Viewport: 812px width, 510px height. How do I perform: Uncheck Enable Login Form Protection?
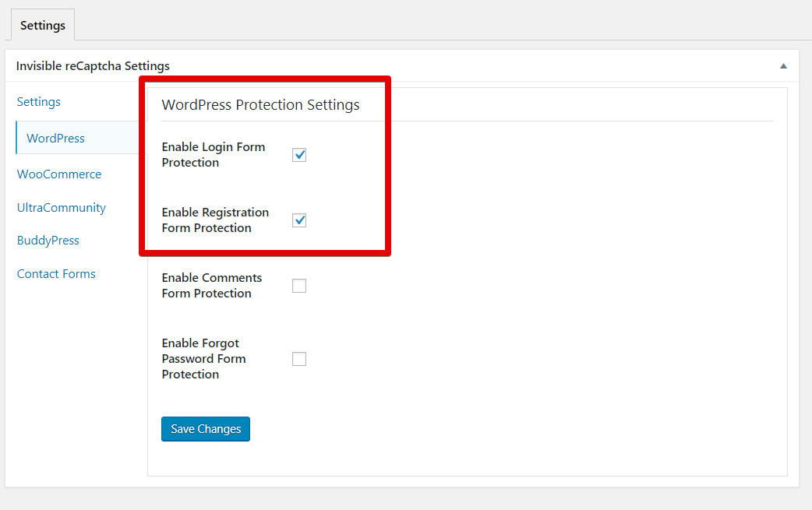click(299, 154)
